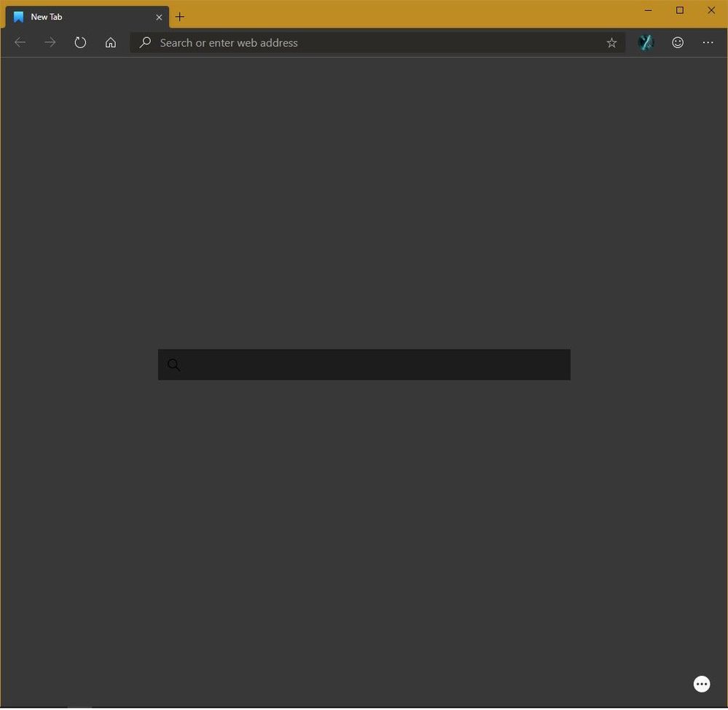
Task: Minimize the browser window
Action: click(x=648, y=10)
